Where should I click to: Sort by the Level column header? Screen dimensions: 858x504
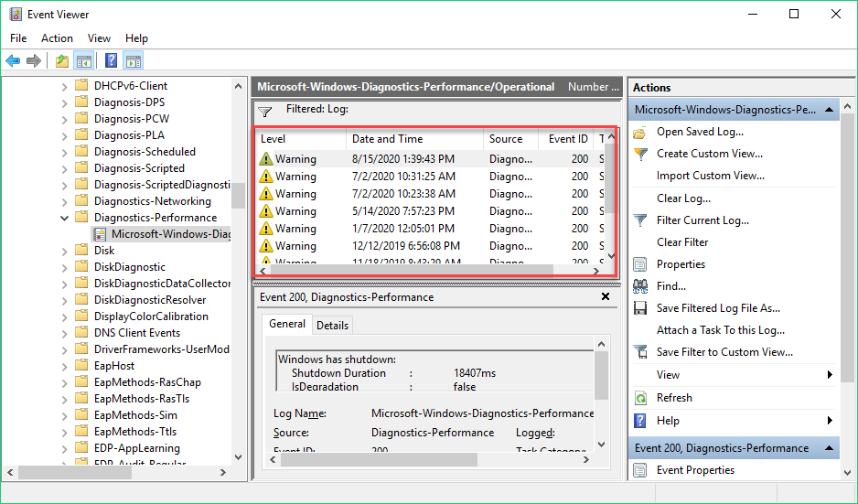[302, 139]
